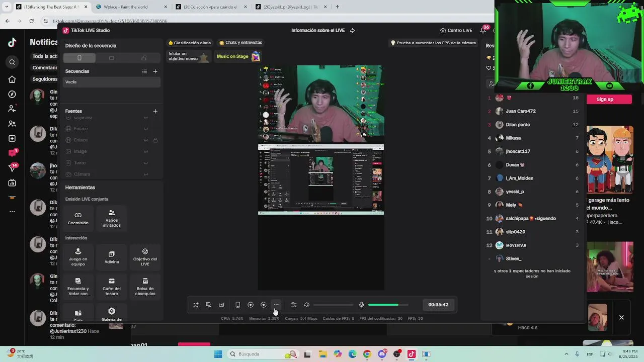Open the audio mixer settings icon

click(x=294, y=305)
